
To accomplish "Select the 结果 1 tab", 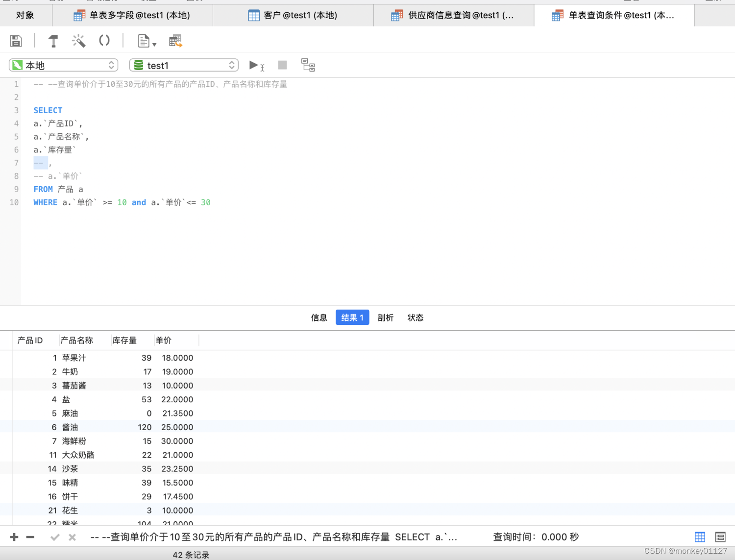I will tap(352, 317).
